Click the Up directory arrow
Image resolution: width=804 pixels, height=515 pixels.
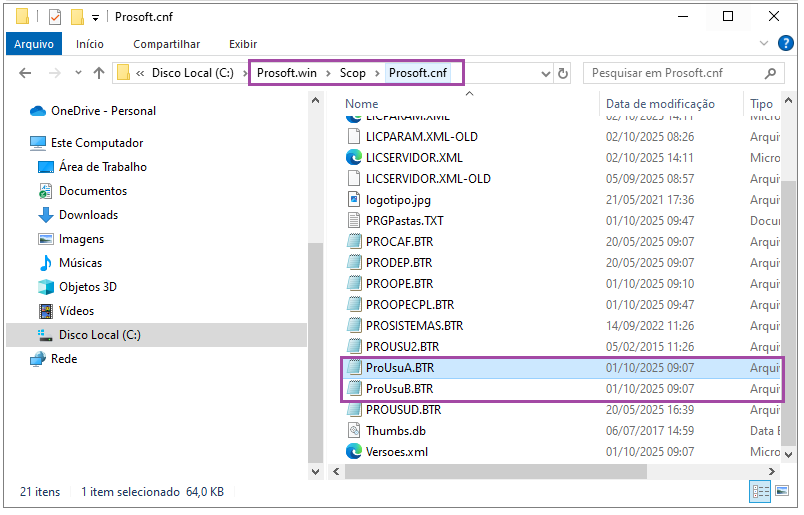click(99, 73)
